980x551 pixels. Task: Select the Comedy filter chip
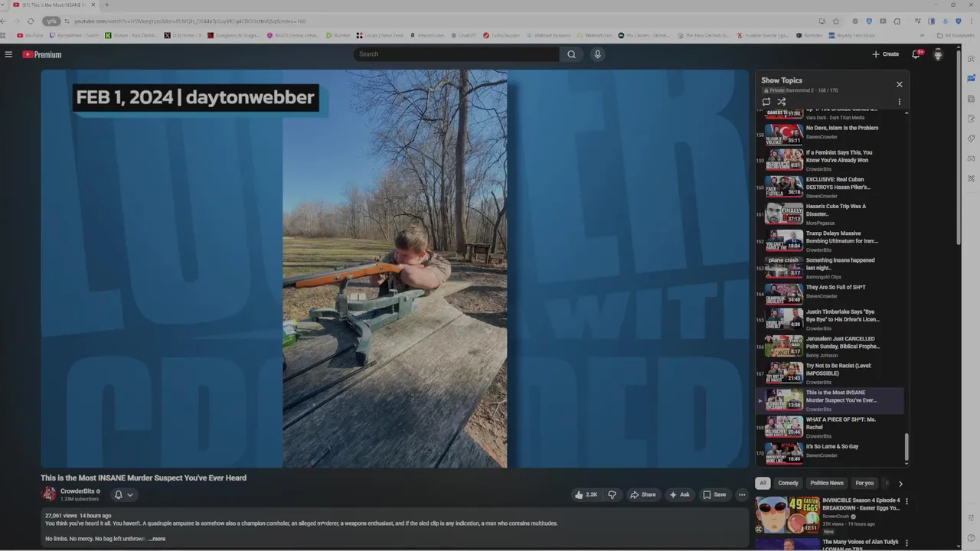(788, 483)
